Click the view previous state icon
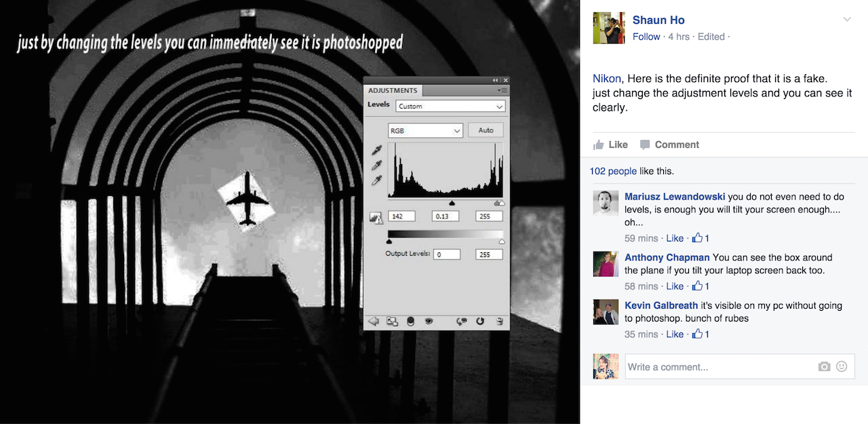The width and height of the screenshot is (868, 424). (462, 322)
